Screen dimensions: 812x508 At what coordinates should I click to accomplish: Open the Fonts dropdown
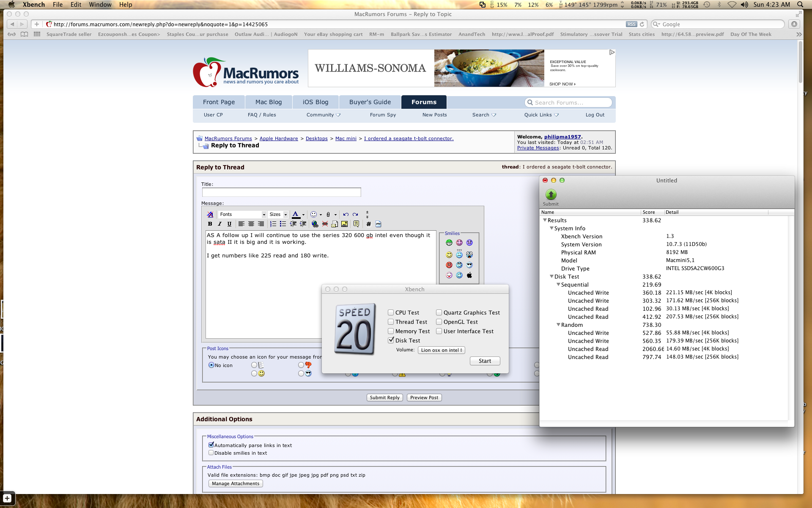(242, 215)
